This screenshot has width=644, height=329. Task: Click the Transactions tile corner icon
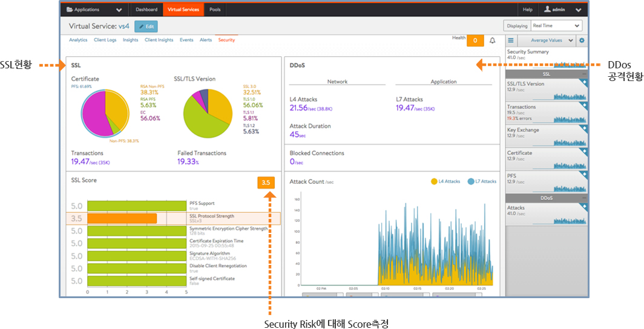(585, 105)
